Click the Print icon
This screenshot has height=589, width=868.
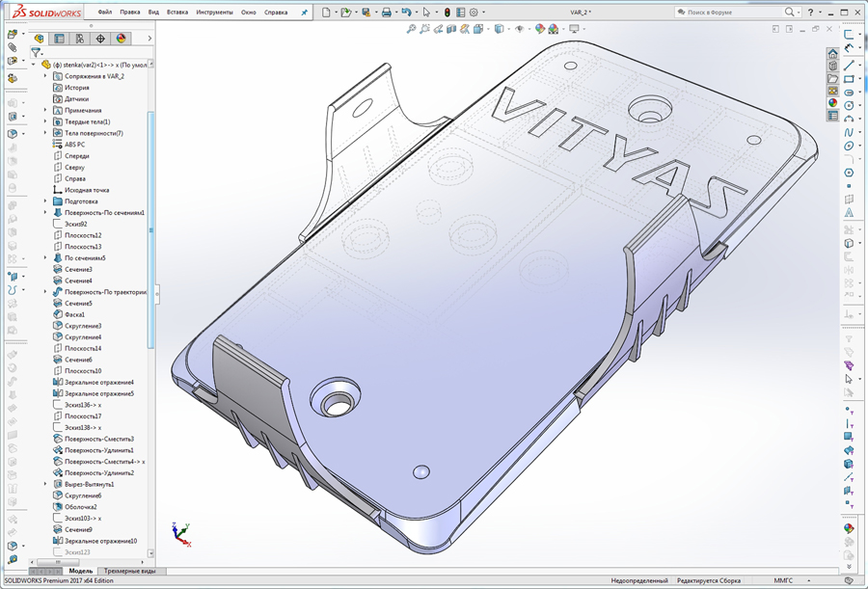click(387, 13)
